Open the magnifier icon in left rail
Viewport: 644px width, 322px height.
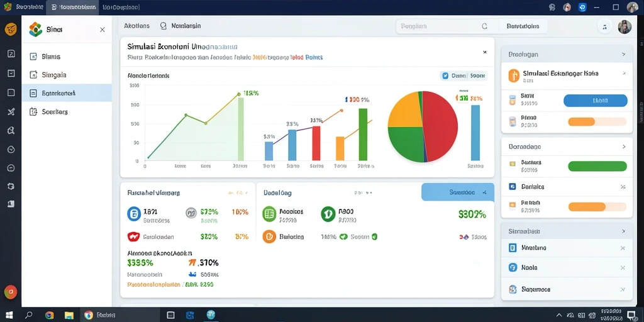point(11,131)
